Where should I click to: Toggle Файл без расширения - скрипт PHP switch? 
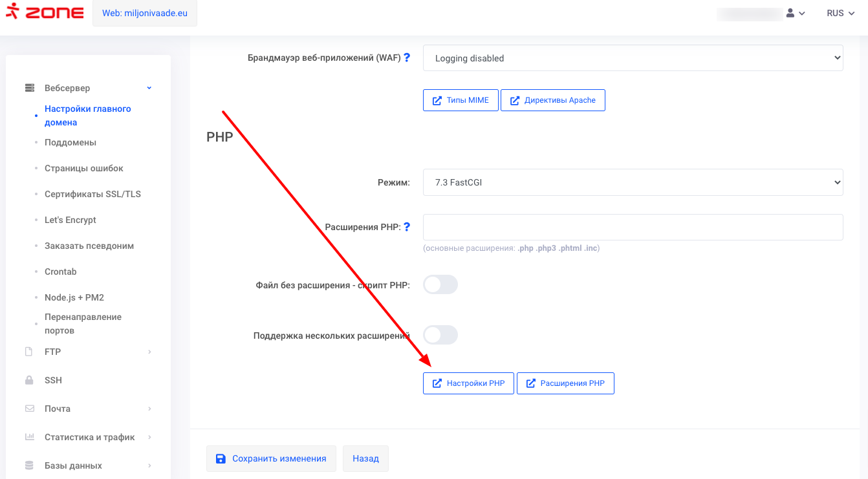440,284
